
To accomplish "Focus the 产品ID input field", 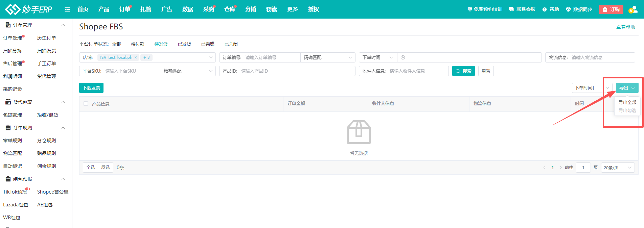I will pyautogui.click(x=287, y=71).
